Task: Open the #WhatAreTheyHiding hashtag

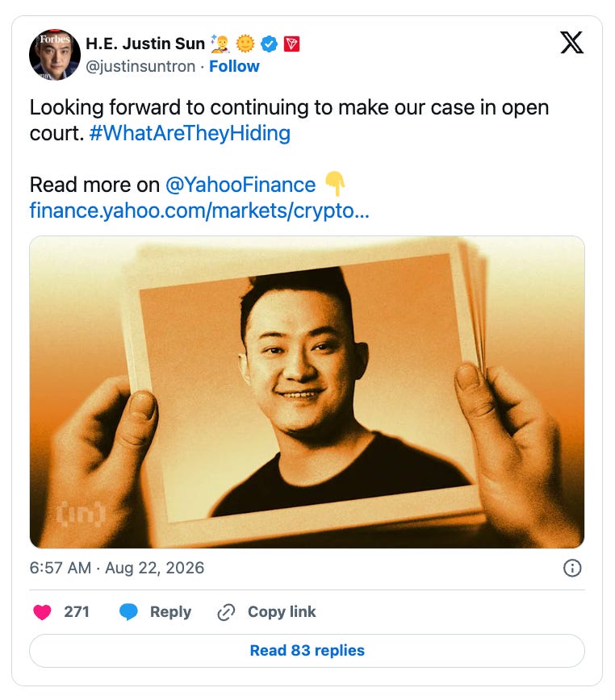Action: click(190, 133)
